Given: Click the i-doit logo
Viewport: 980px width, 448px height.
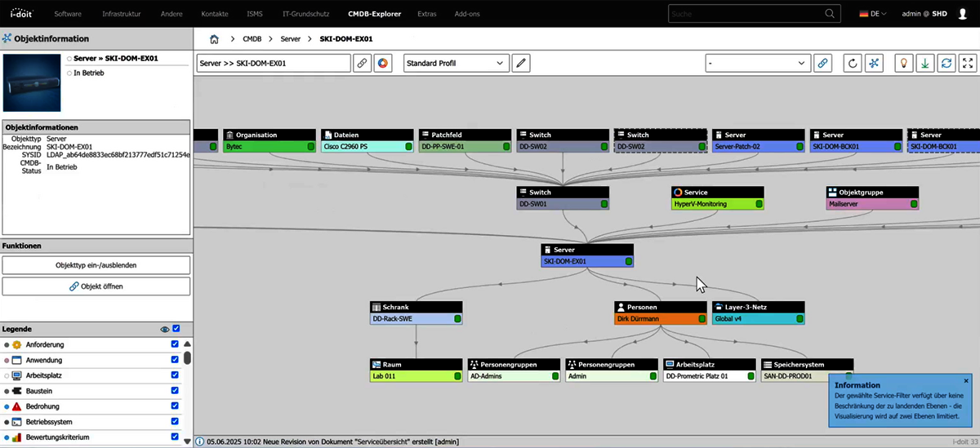Looking at the screenshot, I should (22, 14).
